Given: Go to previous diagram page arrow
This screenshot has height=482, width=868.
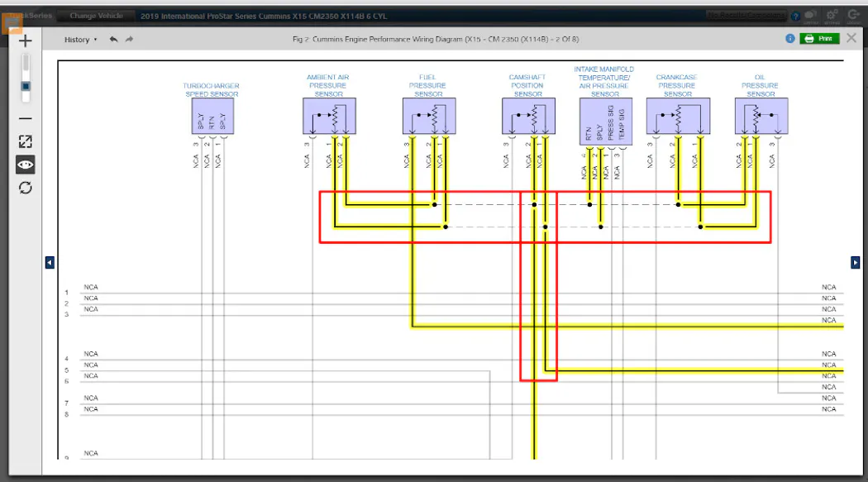Looking at the screenshot, I should coord(50,262).
